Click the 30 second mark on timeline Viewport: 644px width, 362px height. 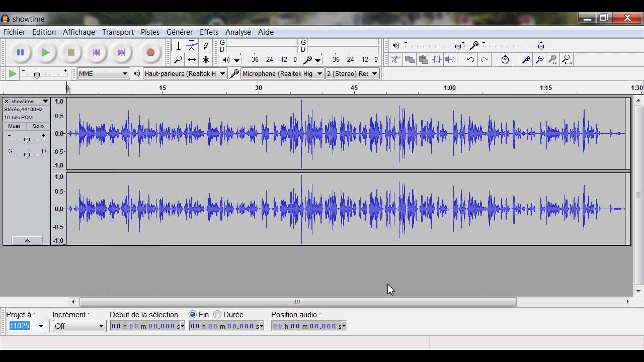tap(258, 88)
